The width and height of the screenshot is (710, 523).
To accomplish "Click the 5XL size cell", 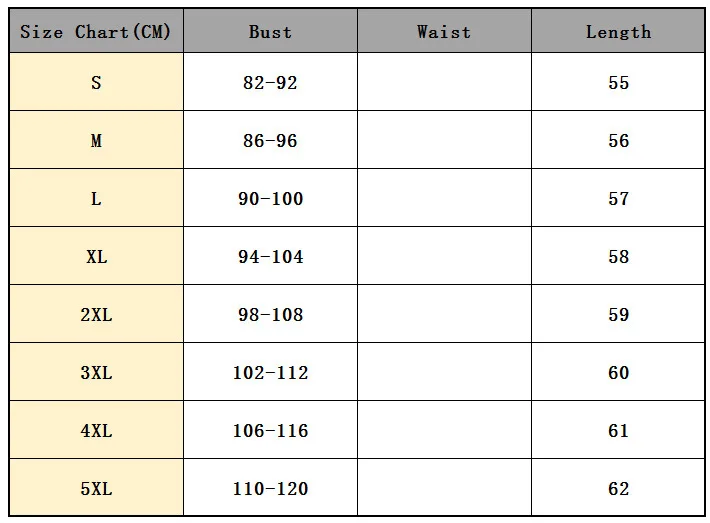I will tap(96, 489).
